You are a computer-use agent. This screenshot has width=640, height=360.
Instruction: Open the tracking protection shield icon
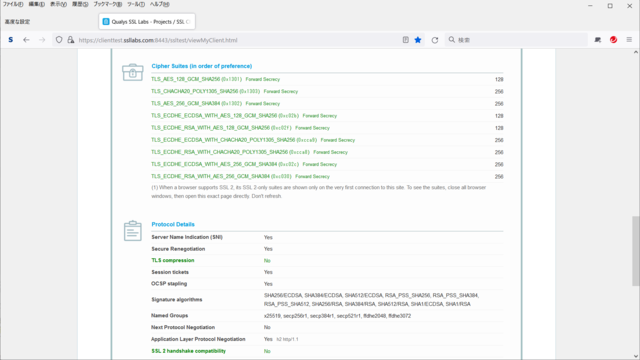(x=59, y=40)
